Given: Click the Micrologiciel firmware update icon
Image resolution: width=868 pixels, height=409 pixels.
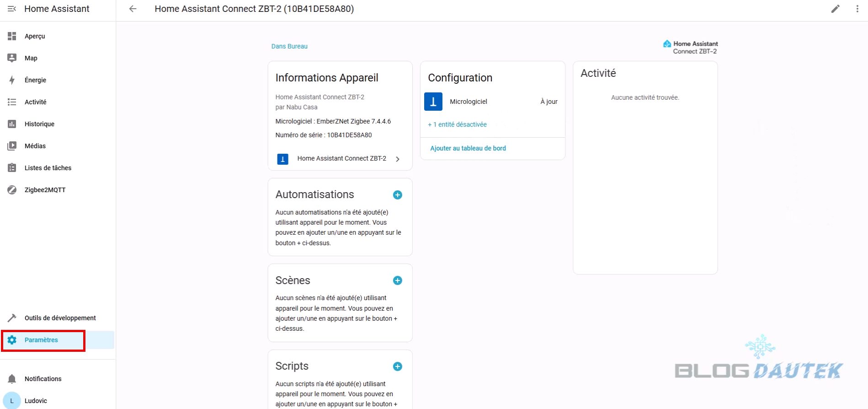Looking at the screenshot, I should point(433,102).
